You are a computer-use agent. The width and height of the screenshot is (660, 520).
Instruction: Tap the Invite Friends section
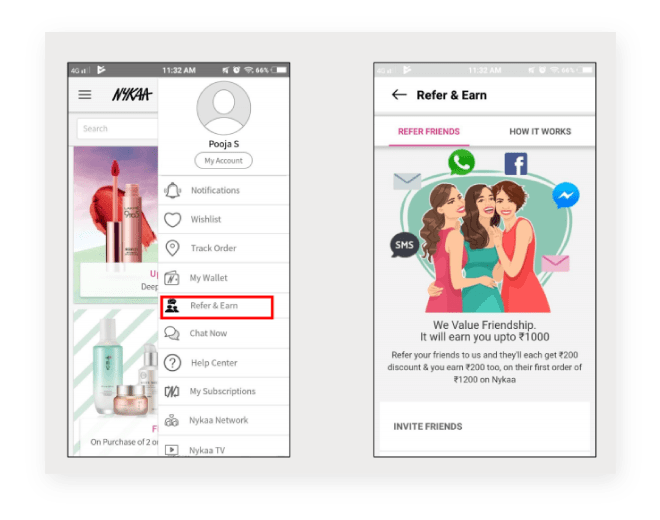pos(484,427)
